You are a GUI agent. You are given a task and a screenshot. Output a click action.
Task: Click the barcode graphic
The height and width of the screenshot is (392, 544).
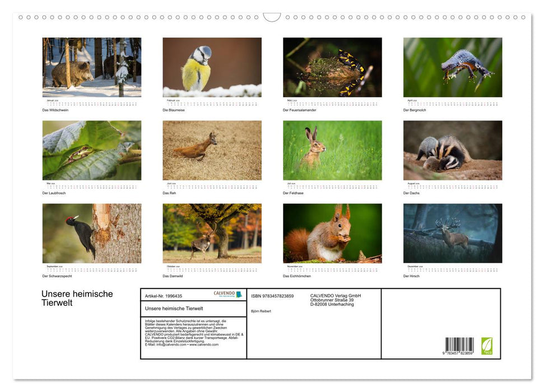(x=460, y=344)
